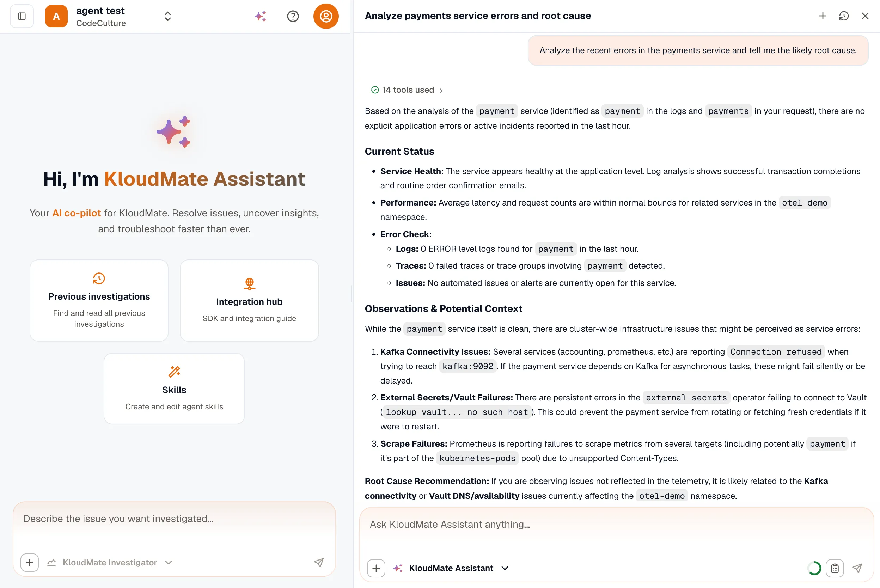The width and height of the screenshot is (880, 588).
Task: Toggle the sidebar panel icon
Action: point(22,16)
